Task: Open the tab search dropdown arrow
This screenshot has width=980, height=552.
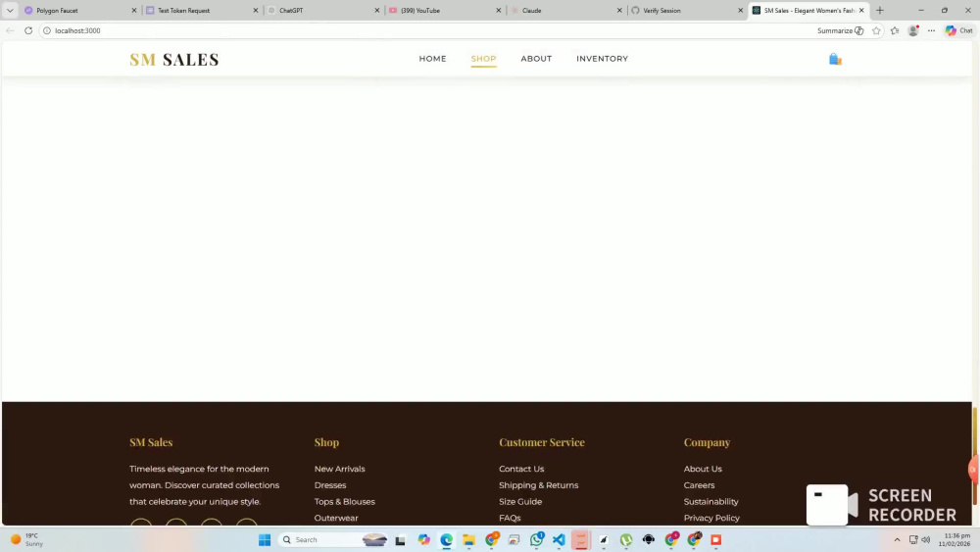Action: click(x=10, y=11)
